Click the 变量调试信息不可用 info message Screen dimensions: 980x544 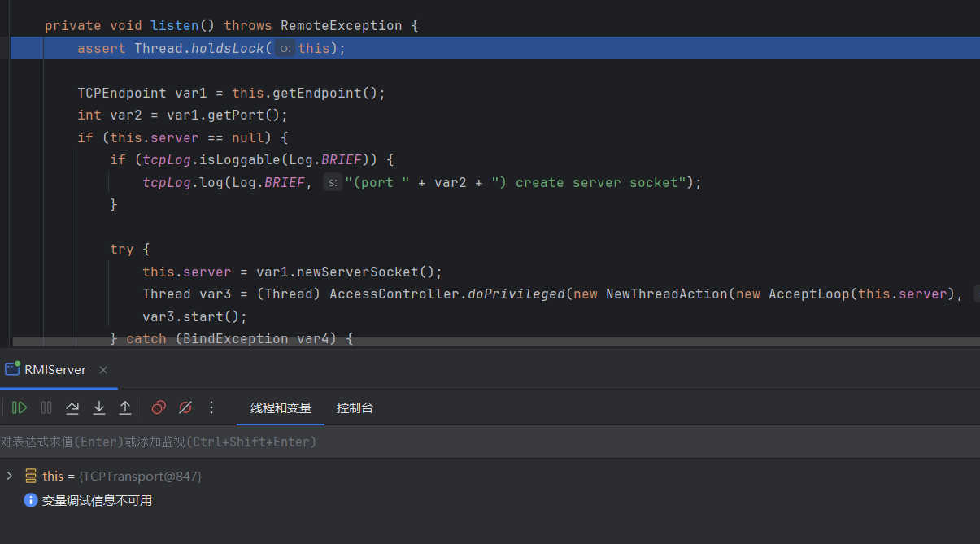pos(97,501)
